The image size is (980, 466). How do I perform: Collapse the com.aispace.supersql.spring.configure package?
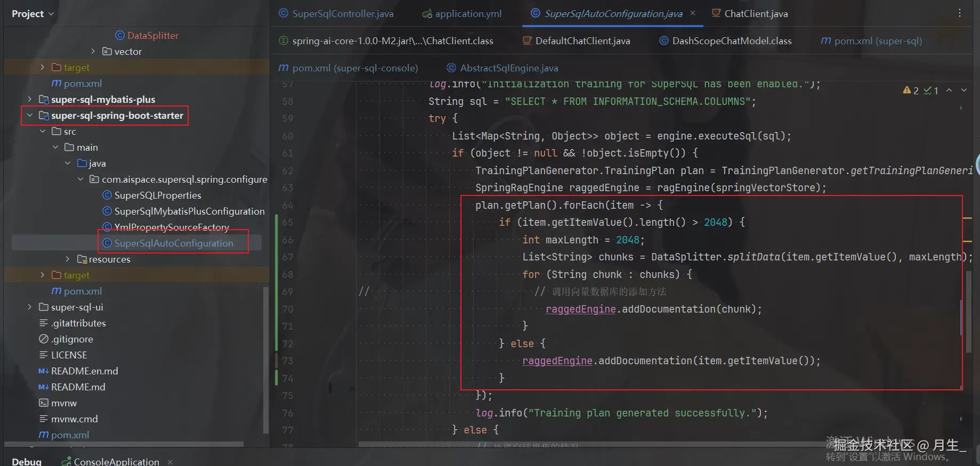[80, 179]
